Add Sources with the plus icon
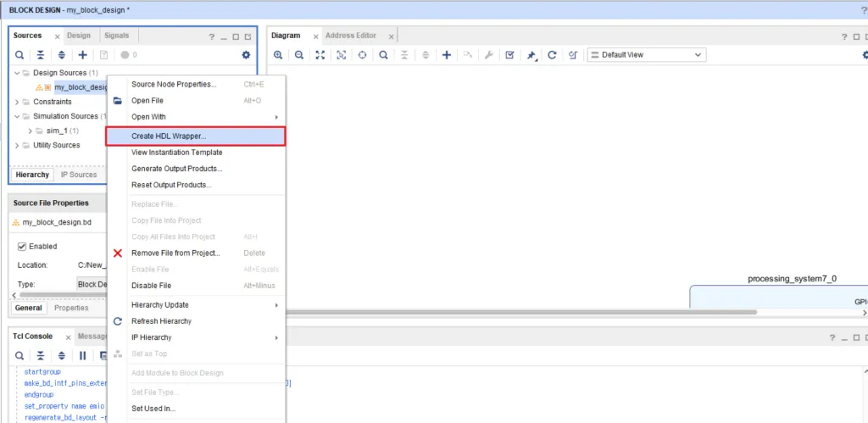The width and height of the screenshot is (868, 423). coord(82,55)
